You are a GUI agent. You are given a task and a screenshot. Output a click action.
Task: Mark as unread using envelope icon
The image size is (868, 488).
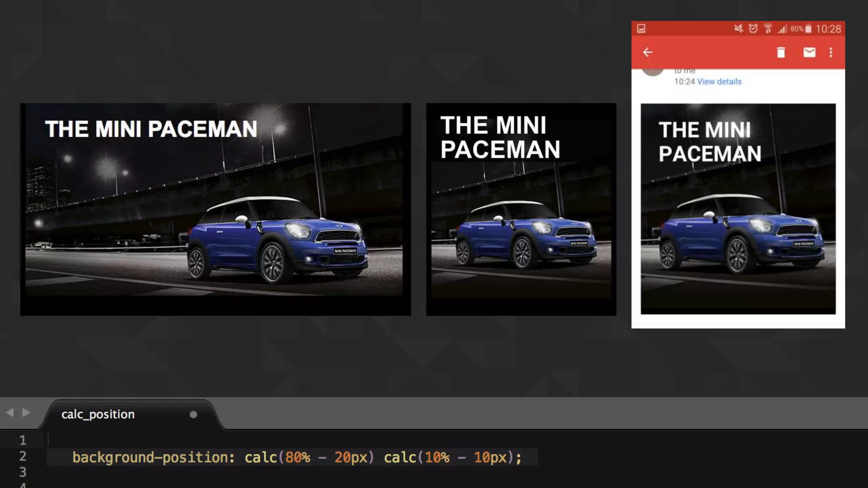point(809,53)
